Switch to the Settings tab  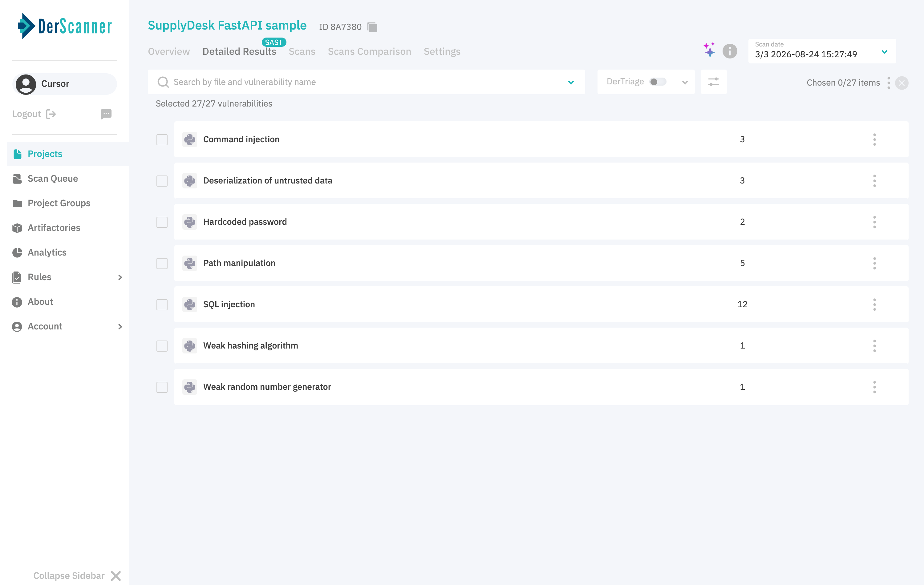[442, 51]
